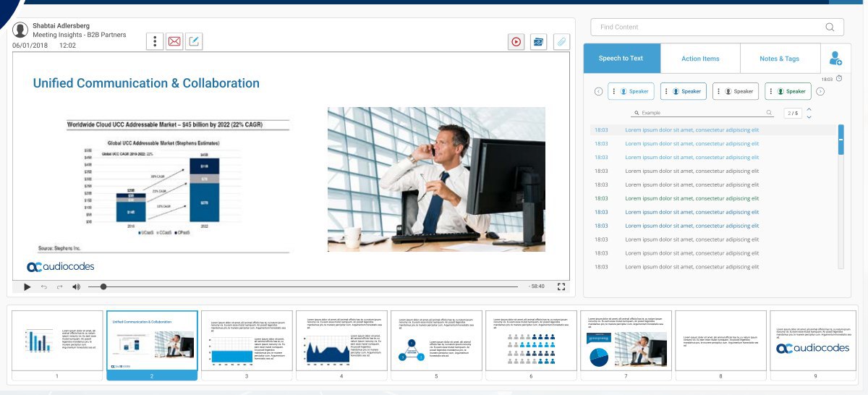Open the three-dot menu beside meeting title

tap(155, 41)
